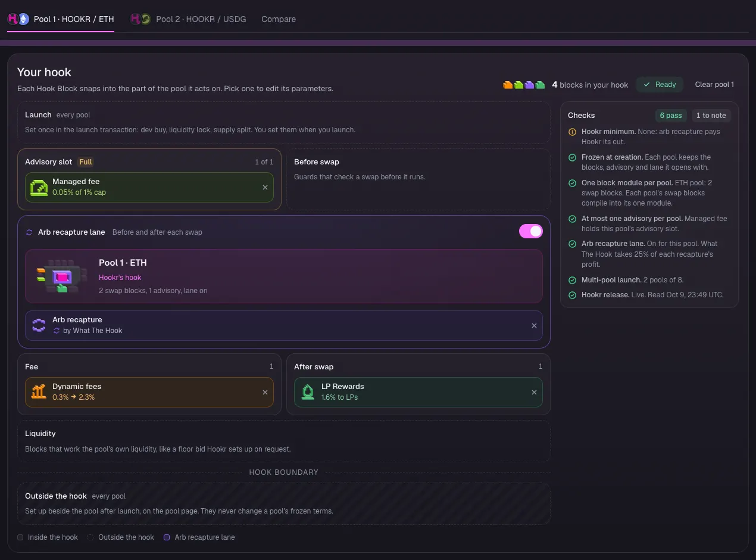Click the 'Full' badge on Advisory slot
Image resolution: width=756 pixels, height=560 pixels.
point(86,162)
